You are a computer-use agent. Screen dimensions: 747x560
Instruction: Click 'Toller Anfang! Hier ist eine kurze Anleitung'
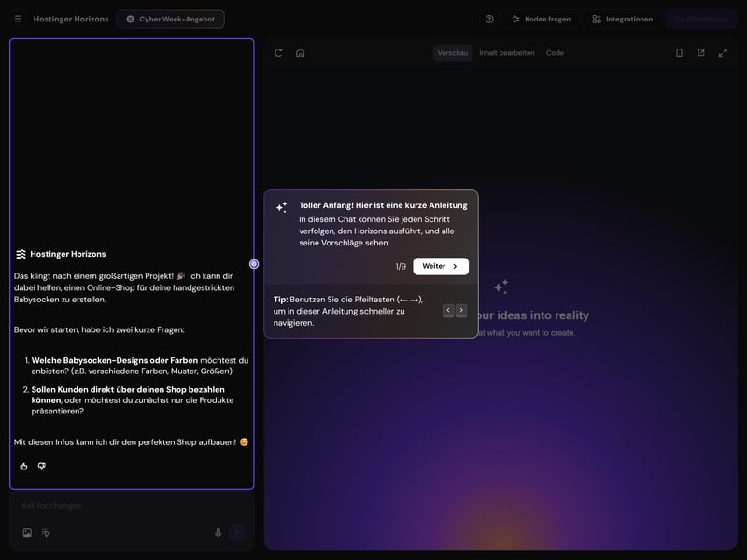coord(383,205)
